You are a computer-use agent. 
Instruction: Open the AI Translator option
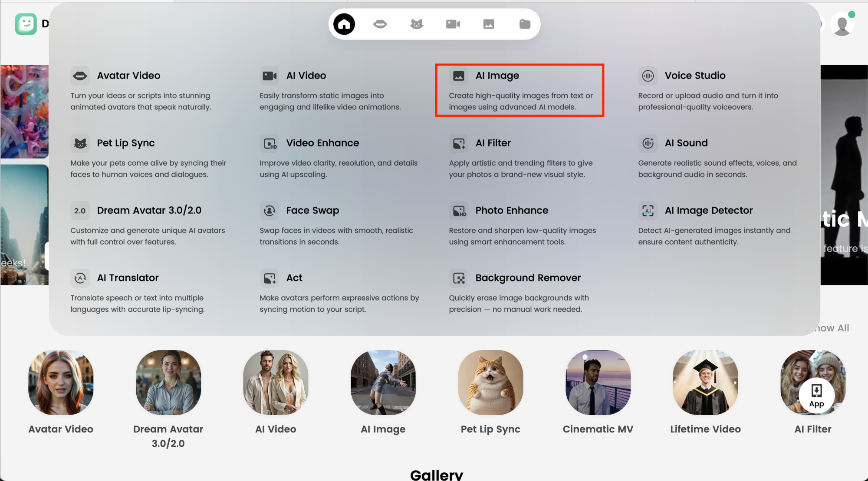(128, 278)
